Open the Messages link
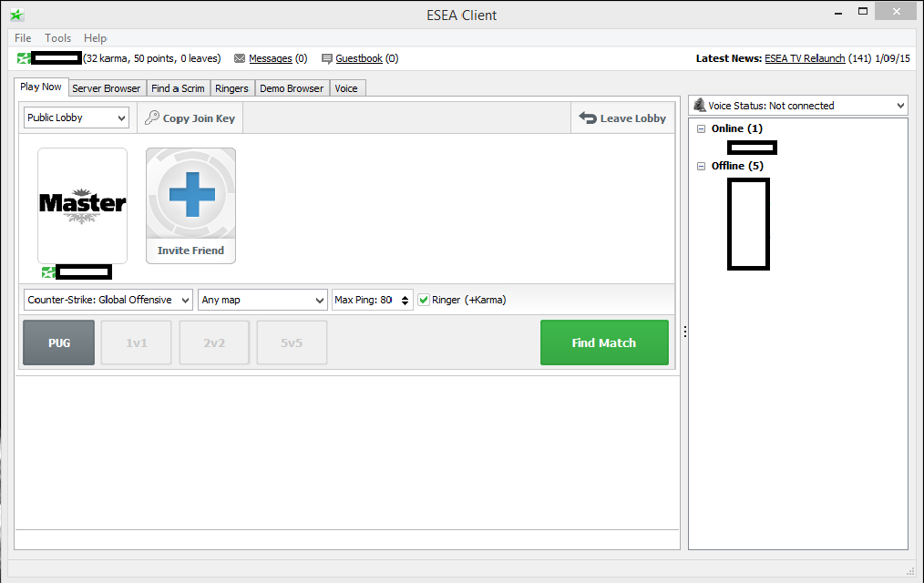The height and width of the screenshot is (583, 924). click(x=271, y=58)
